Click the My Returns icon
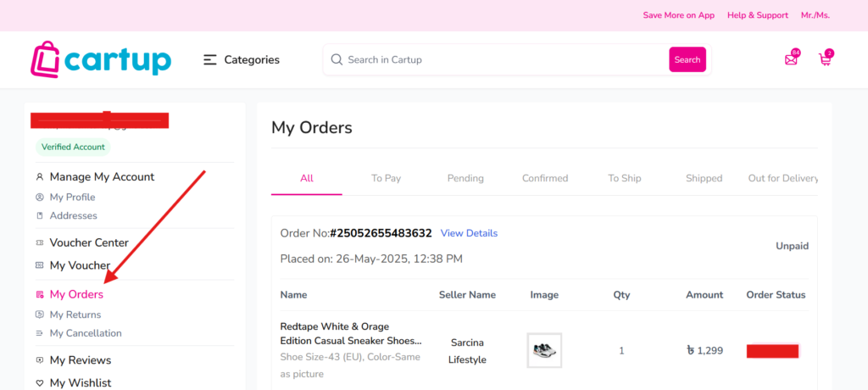 click(x=39, y=315)
